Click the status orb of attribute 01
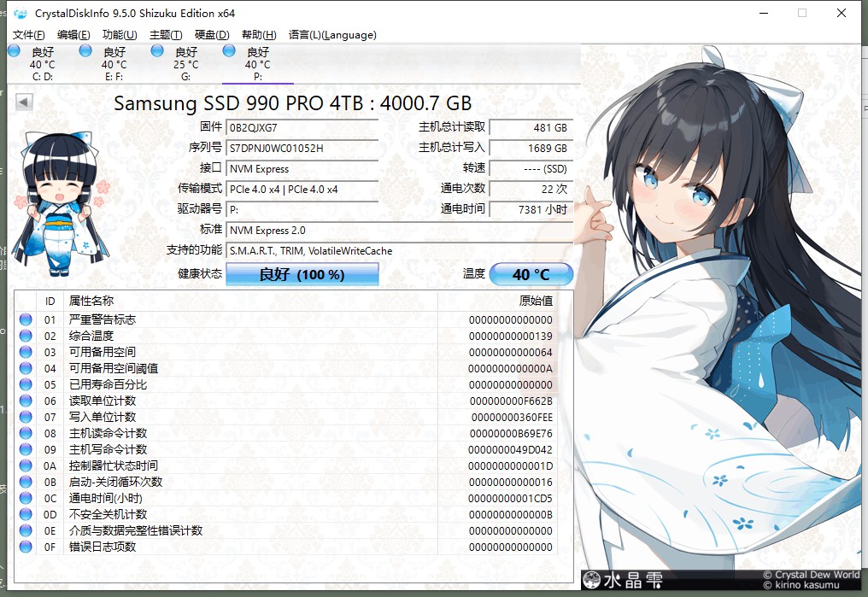 [26, 319]
